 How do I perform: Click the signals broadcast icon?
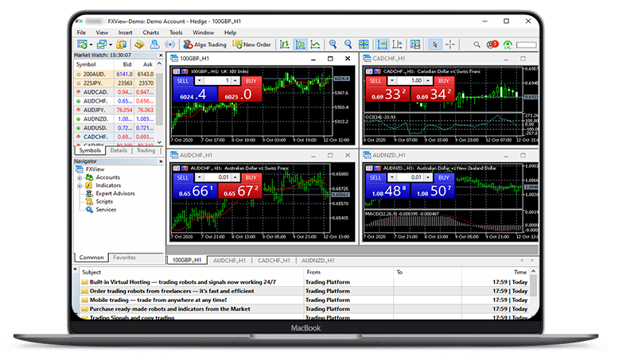169,45
